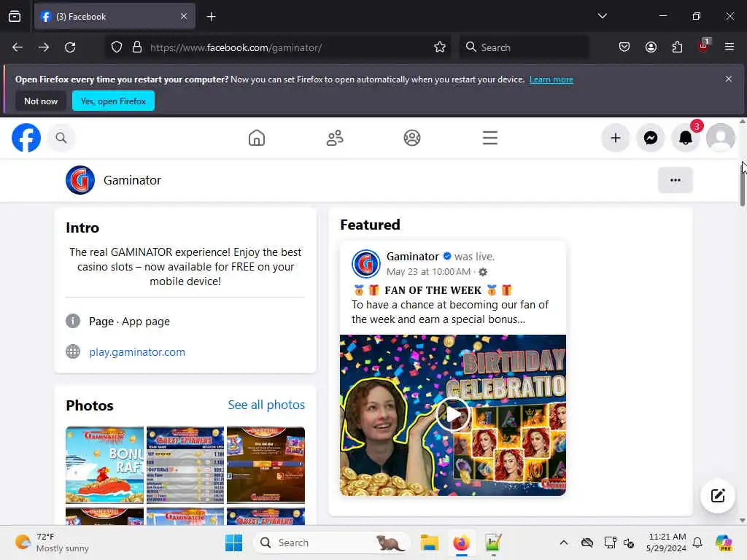Open the Facebook hamburger menu

[x=489, y=138]
